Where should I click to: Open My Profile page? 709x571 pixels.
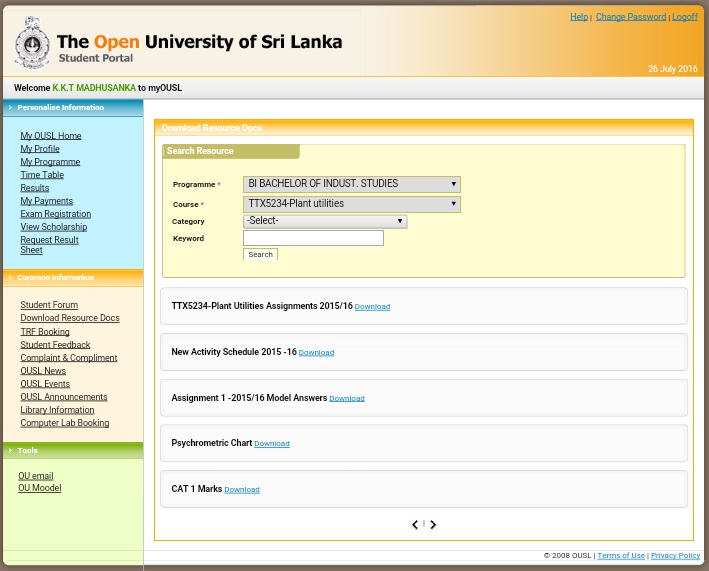(x=40, y=149)
